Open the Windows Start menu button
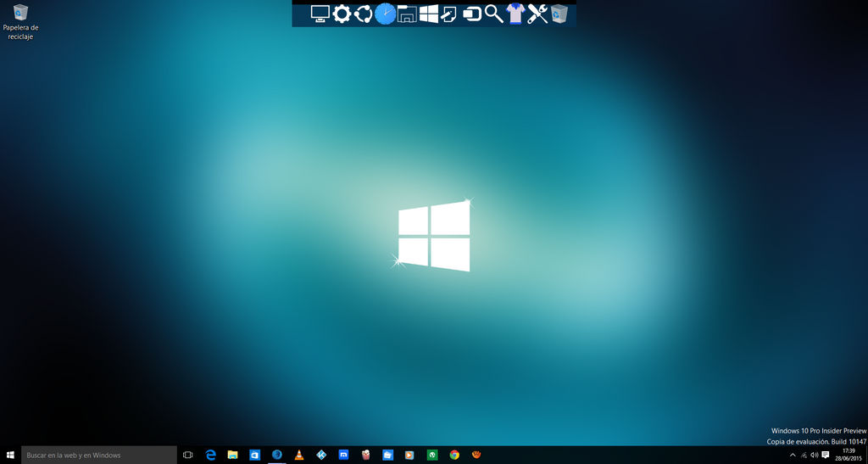The width and height of the screenshot is (868, 464). tap(10, 456)
